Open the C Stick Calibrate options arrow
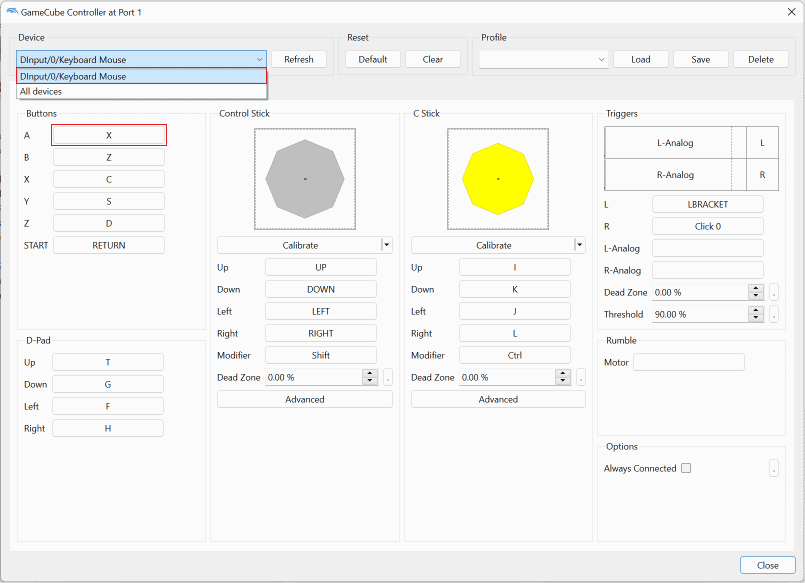Viewport: 805px width, 583px height. click(x=578, y=244)
